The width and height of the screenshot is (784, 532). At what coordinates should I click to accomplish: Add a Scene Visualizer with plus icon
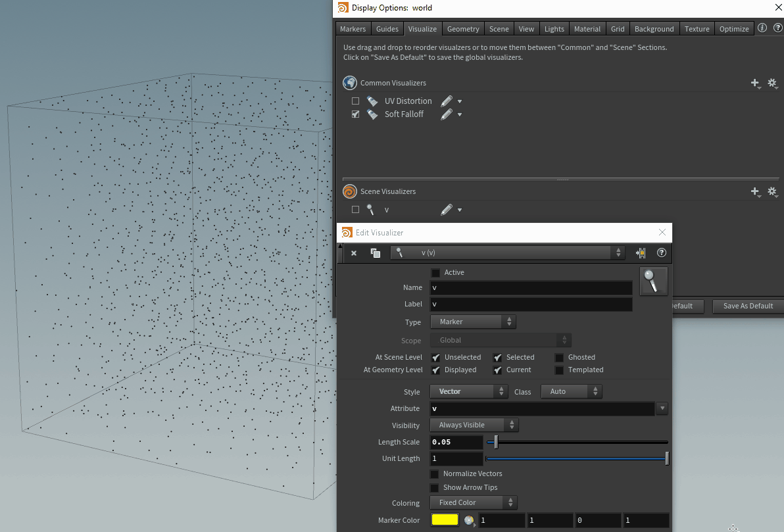[755, 191]
